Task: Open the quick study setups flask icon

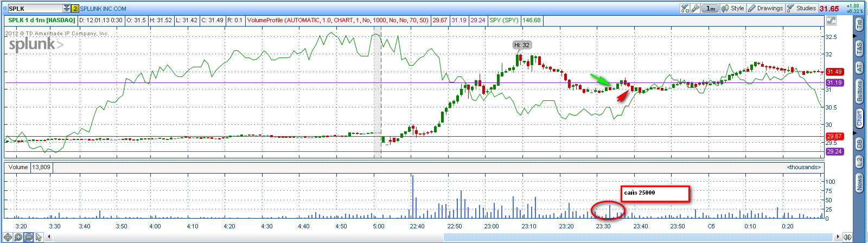Action: click(x=685, y=8)
